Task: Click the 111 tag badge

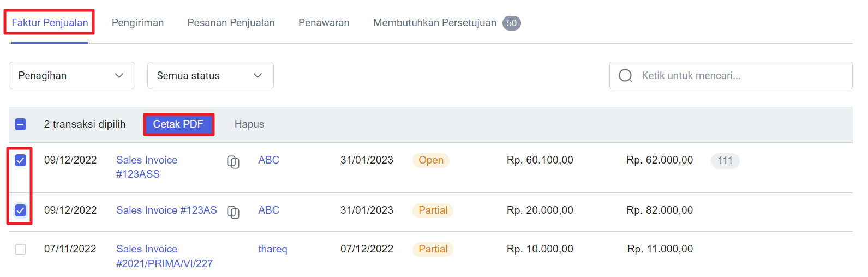Action: point(725,161)
